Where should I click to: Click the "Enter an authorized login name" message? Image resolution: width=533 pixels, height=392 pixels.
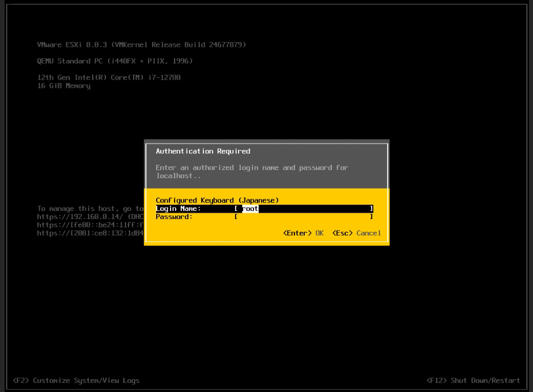(x=252, y=172)
